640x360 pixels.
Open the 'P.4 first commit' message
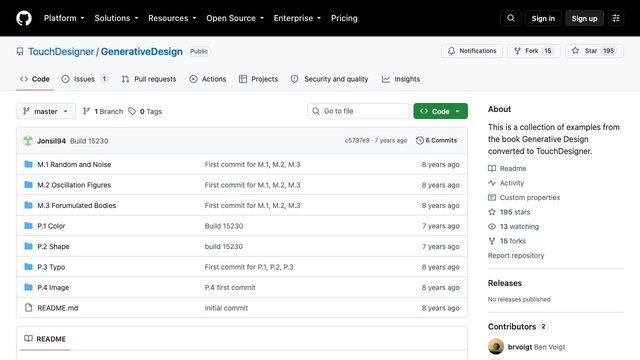tap(230, 287)
